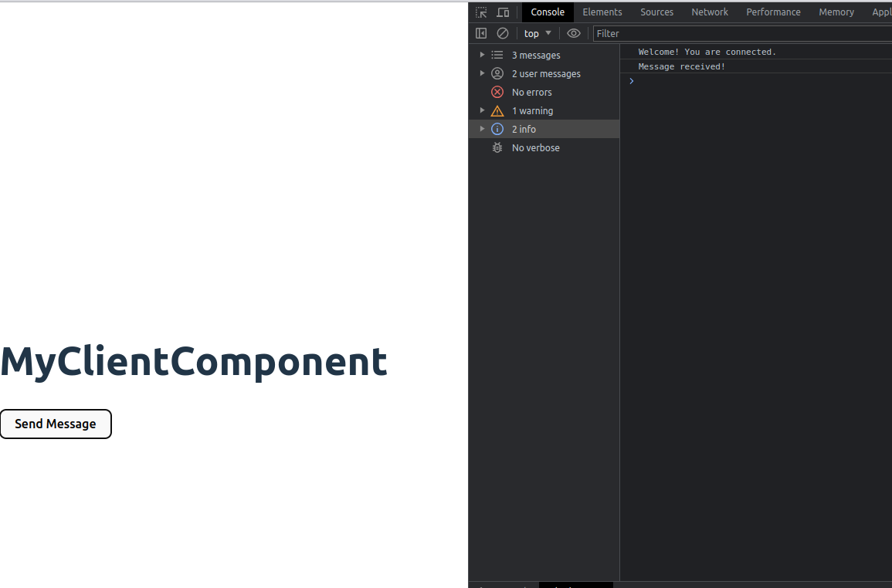Clear the console with the ban icon
892x588 pixels.
[x=502, y=33]
